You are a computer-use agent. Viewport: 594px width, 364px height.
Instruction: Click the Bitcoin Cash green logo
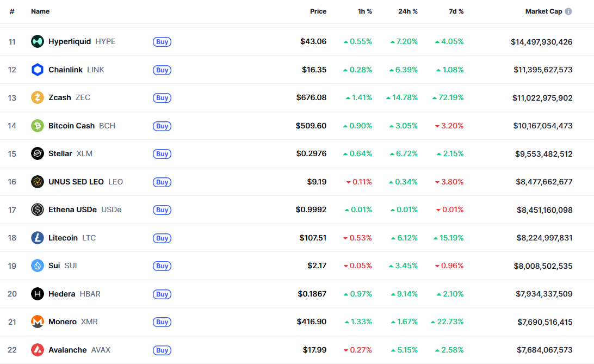click(x=38, y=126)
